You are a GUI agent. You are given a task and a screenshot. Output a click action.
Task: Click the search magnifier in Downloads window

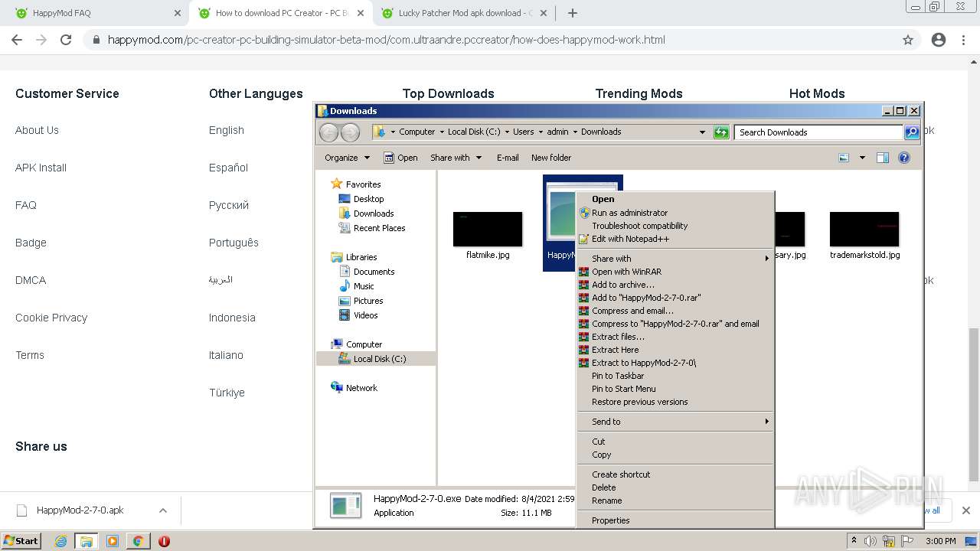click(x=912, y=132)
